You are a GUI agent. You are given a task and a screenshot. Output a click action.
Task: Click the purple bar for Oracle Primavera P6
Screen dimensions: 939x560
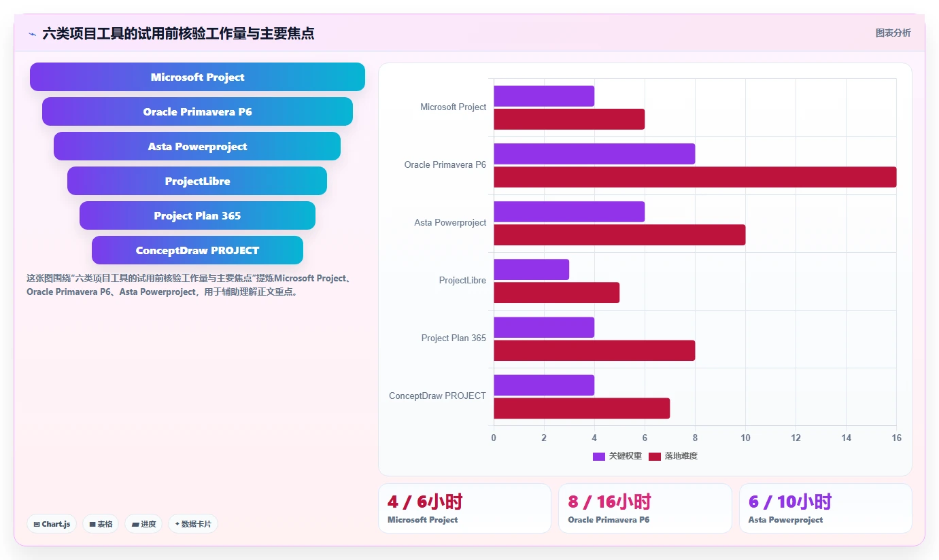594,154
